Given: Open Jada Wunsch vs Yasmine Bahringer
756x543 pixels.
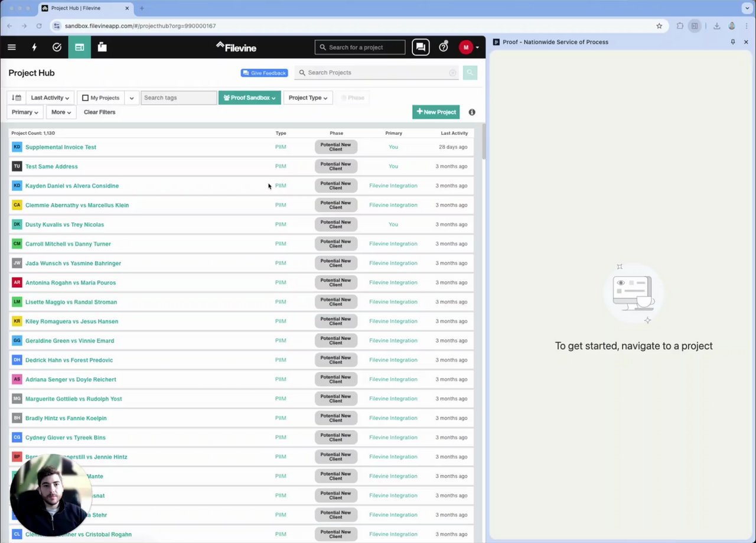Looking at the screenshot, I should tap(73, 264).
